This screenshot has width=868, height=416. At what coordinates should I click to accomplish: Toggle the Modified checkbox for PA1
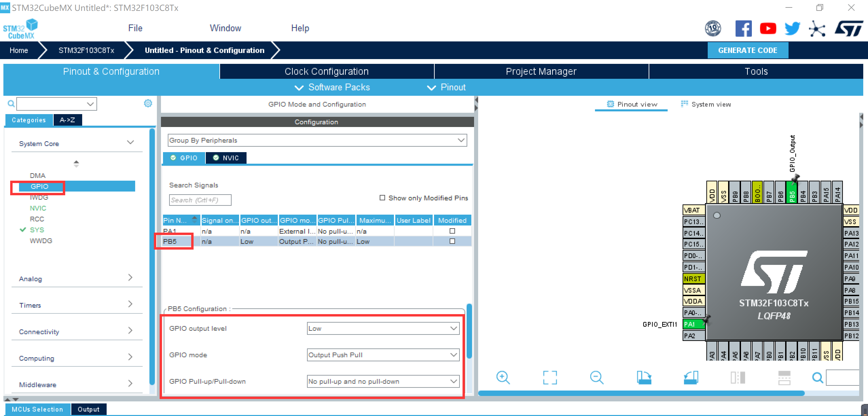(x=452, y=231)
